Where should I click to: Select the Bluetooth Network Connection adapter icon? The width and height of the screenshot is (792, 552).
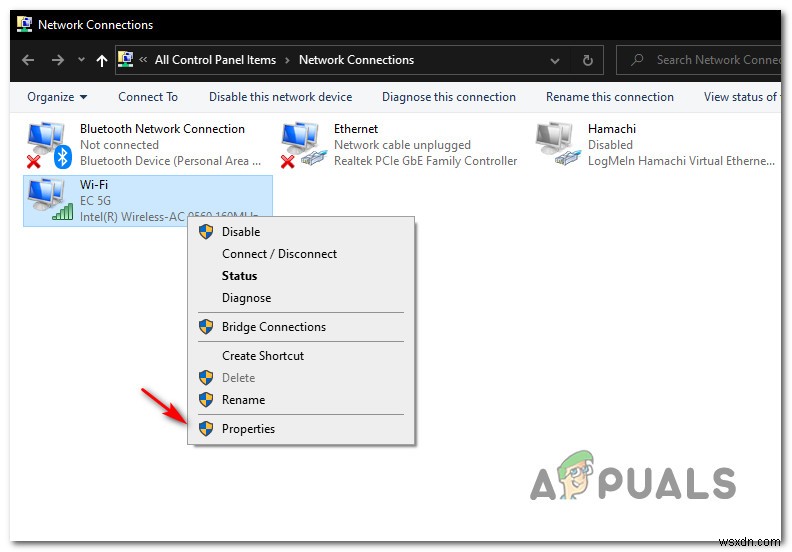click(48, 145)
